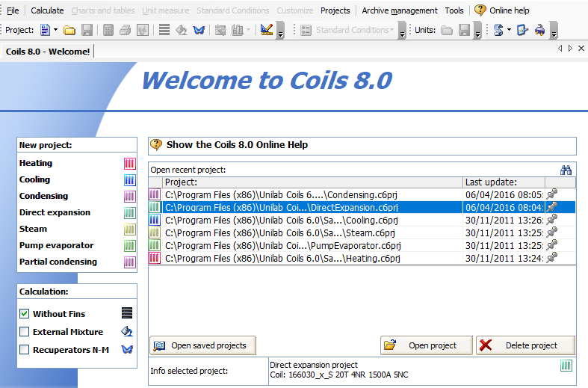This screenshot has height=388, width=588.
Task: Click the Partial condensing coil icon
Action: (130, 262)
